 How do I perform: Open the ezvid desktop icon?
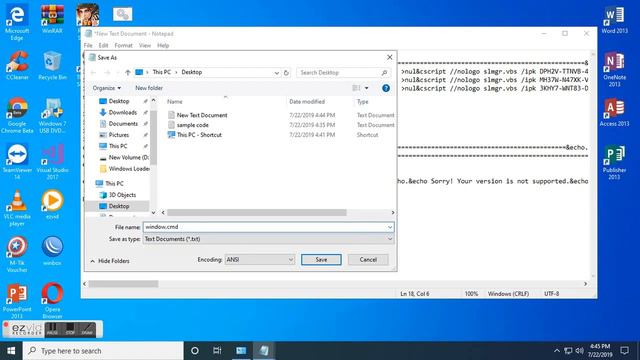coord(52,205)
